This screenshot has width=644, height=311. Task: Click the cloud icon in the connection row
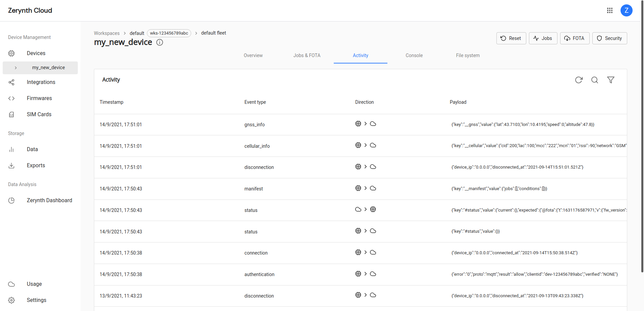pos(373,252)
